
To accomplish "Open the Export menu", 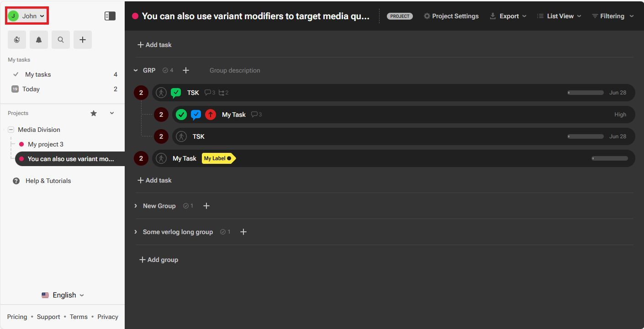I will 508,16.
